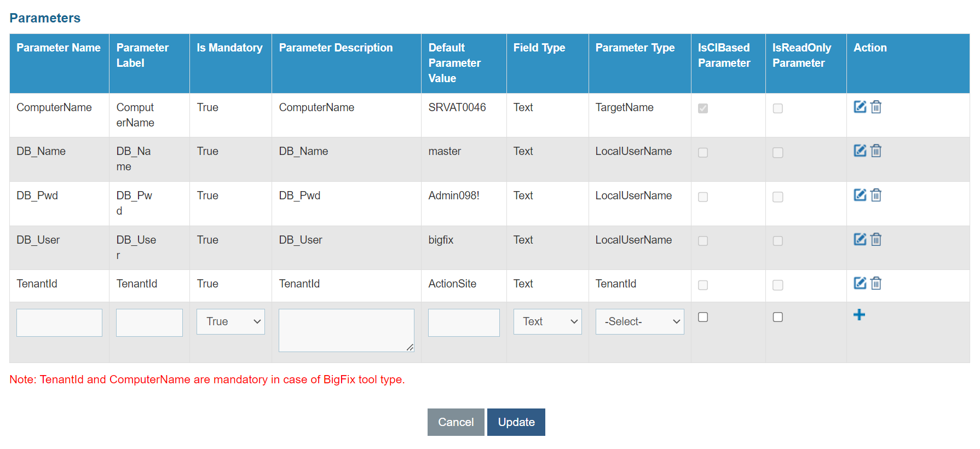Toggle IsReadOnly checkbox for ComputerName row

[x=777, y=108]
